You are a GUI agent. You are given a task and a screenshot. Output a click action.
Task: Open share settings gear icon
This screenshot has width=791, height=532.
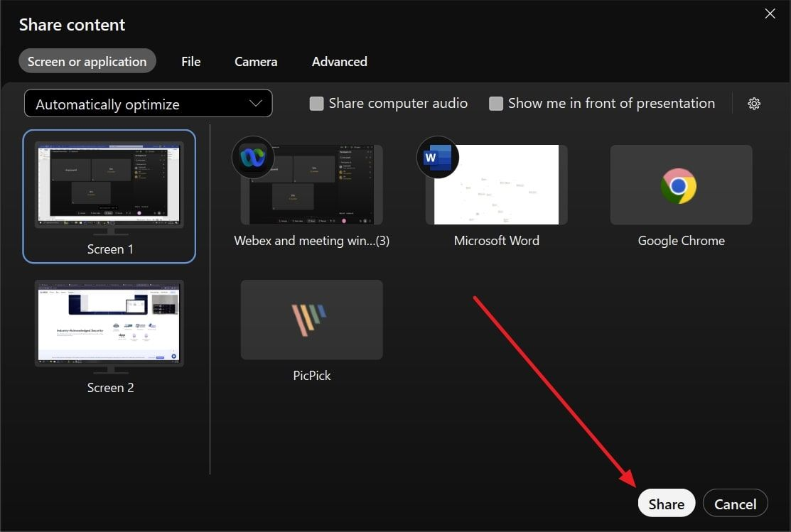coord(753,104)
